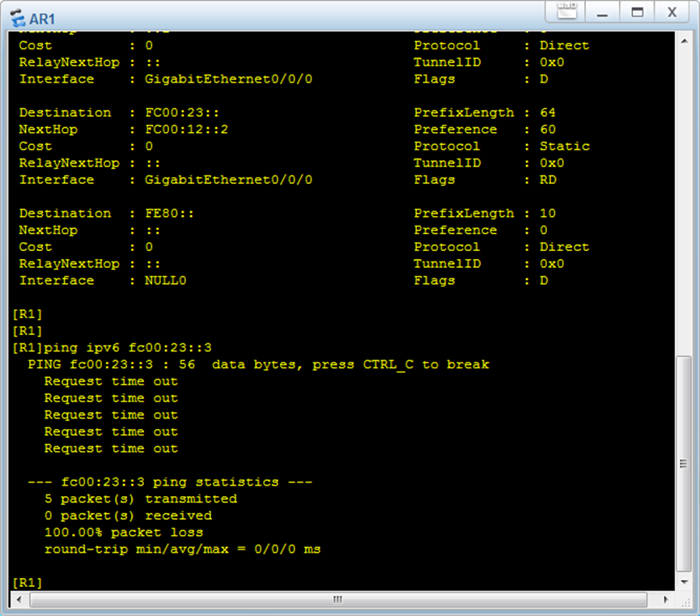Viewport: 700px width, 616px height.
Task: Click the 'PING fc00:23::3 : 56 data bytes' line
Action: coord(258,365)
